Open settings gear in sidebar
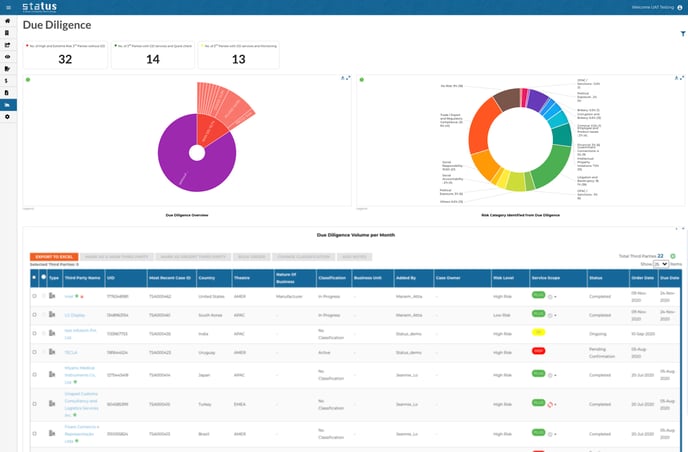 (x=9, y=117)
